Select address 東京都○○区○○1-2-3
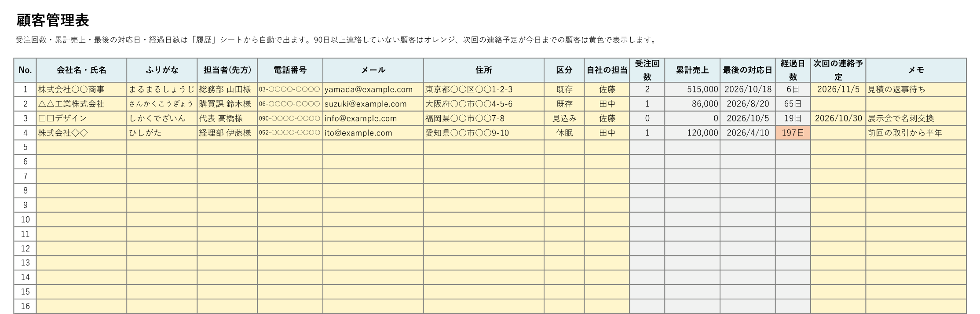The width and height of the screenshot is (980, 314). (484, 89)
